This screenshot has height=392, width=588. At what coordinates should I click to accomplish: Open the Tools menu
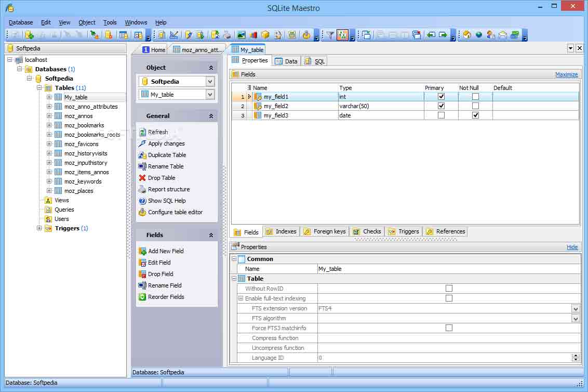pyautogui.click(x=110, y=22)
